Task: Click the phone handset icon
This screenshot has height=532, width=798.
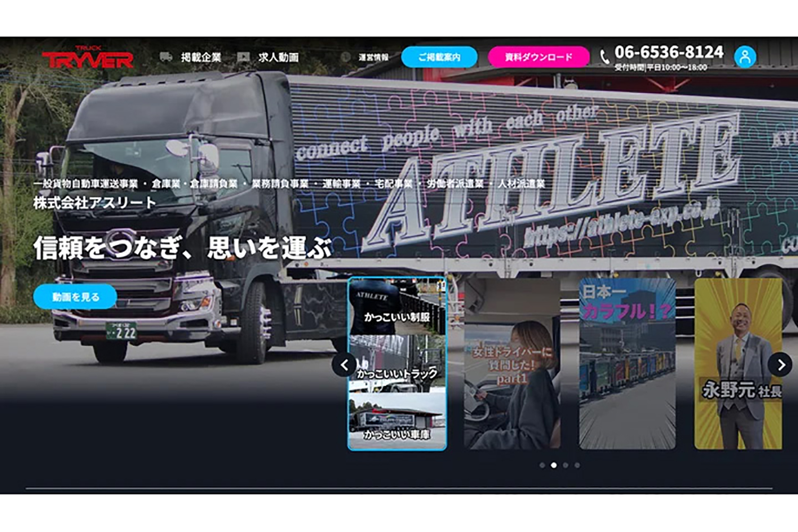Action: coord(605,57)
